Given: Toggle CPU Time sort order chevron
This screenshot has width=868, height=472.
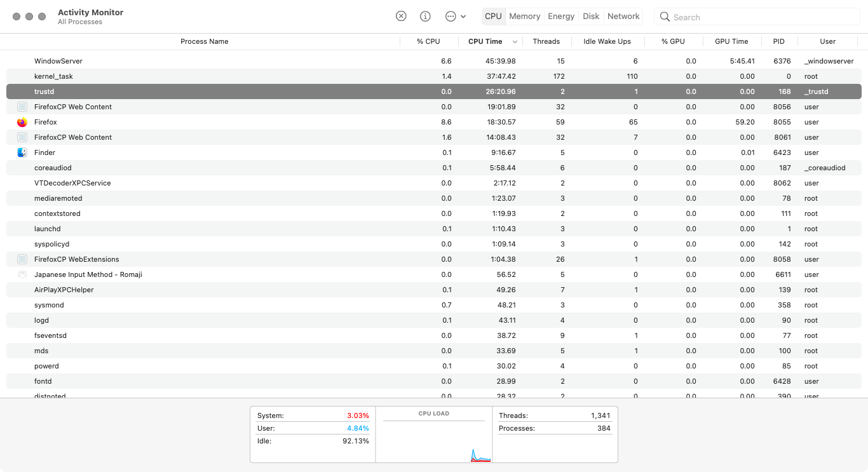Looking at the screenshot, I should (515, 42).
